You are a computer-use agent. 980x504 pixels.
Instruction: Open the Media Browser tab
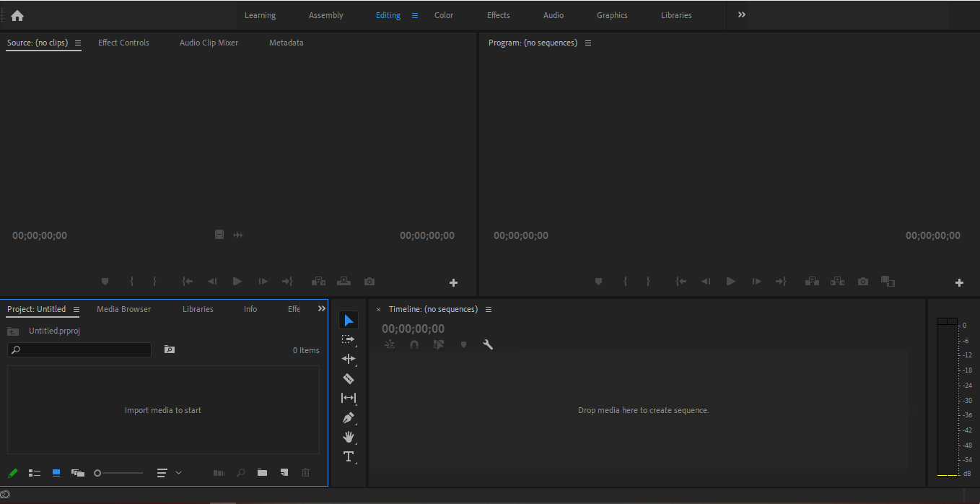pos(124,309)
